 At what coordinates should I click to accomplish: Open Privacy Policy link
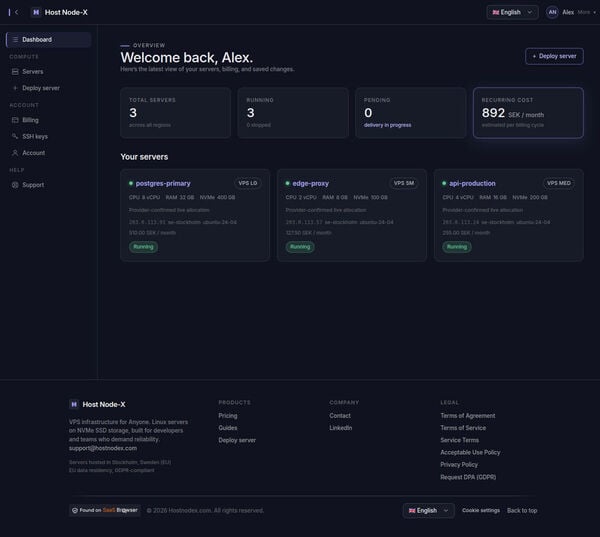(459, 465)
